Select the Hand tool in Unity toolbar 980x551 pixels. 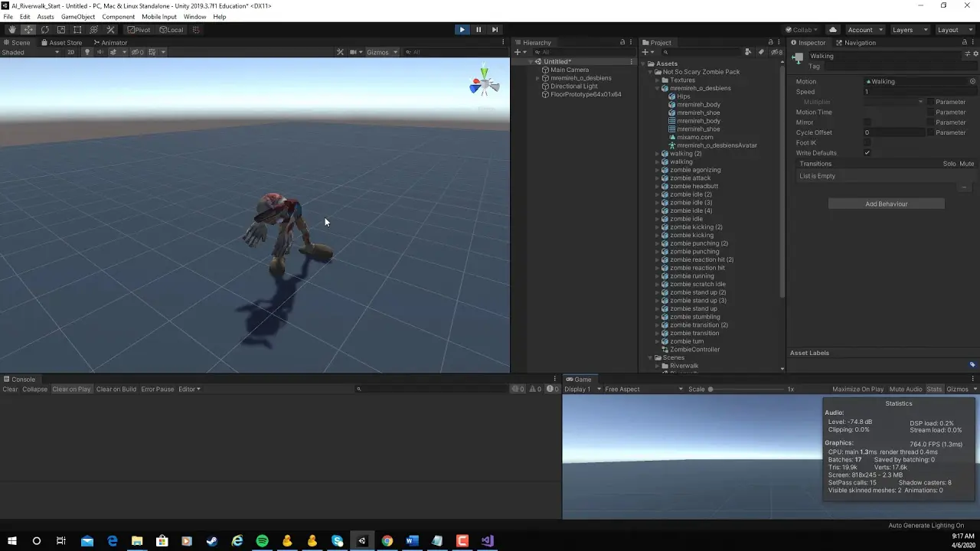coord(11,30)
